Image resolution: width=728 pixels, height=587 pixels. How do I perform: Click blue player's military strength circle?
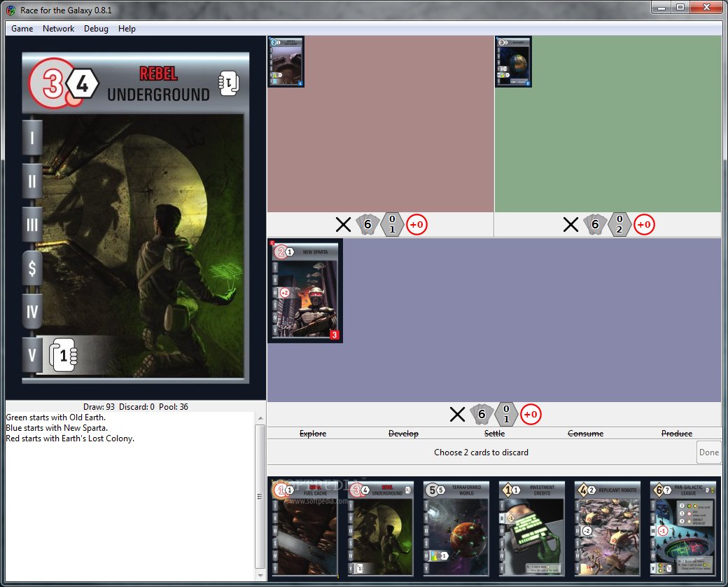tap(531, 414)
